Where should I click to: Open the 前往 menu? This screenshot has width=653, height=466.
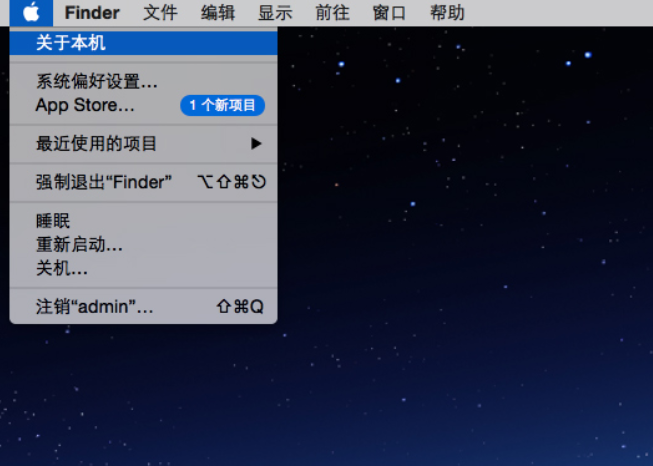[332, 13]
